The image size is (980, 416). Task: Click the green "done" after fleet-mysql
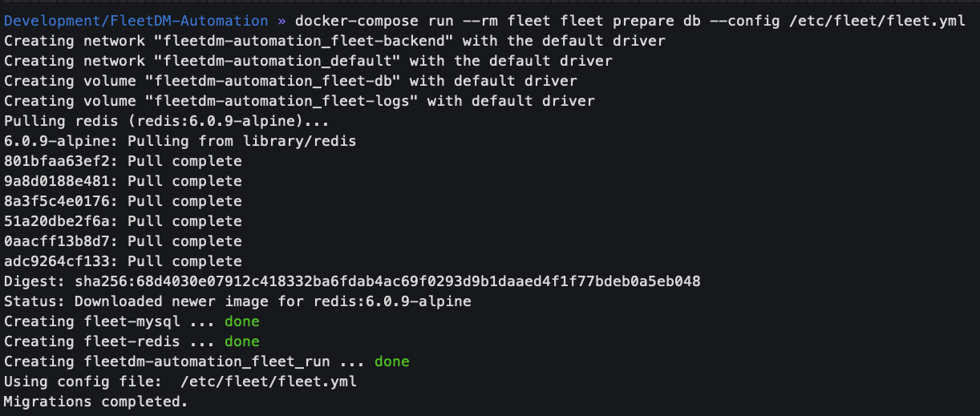click(x=241, y=321)
